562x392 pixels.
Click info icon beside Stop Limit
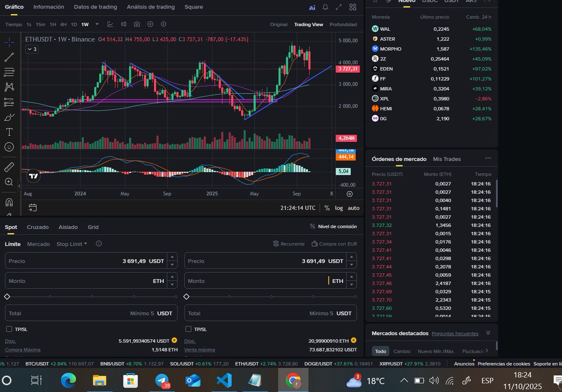pyautogui.click(x=99, y=244)
